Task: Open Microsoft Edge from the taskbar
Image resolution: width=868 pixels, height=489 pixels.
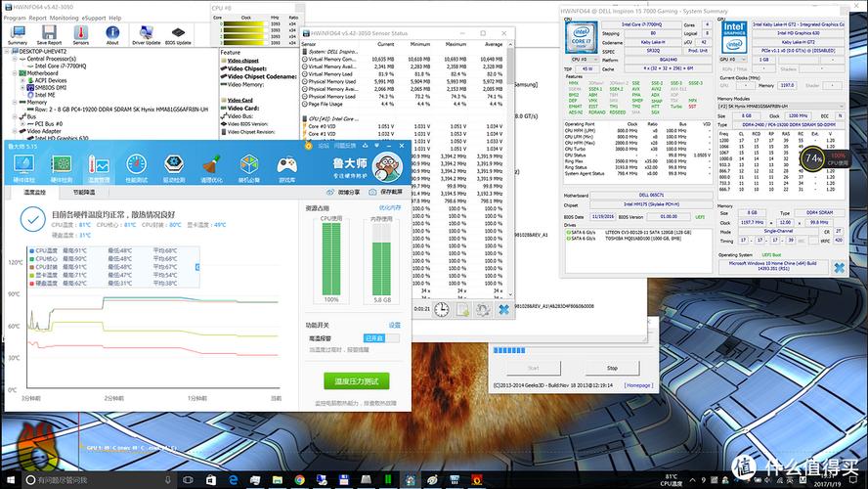Action: pos(233,479)
